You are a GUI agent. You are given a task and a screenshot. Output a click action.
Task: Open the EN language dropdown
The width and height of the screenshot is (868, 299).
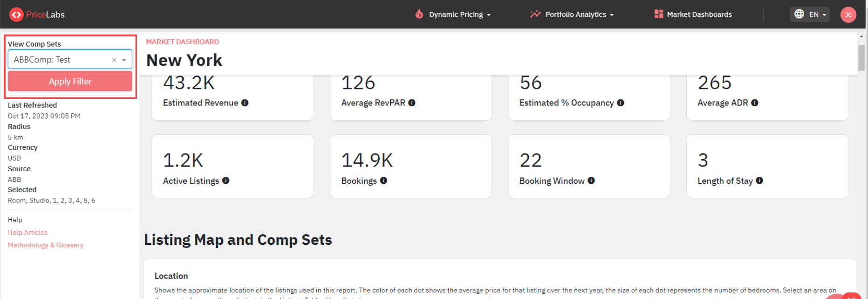click(810, 14)
